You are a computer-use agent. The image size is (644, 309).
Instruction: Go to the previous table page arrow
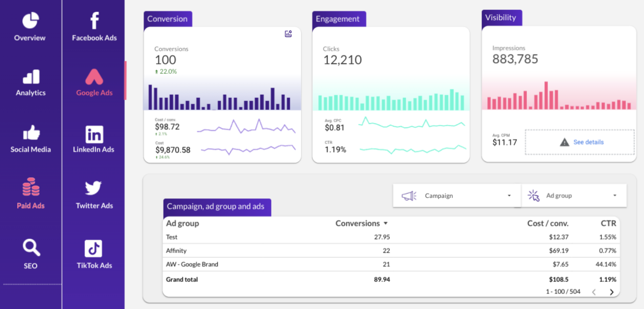(594, 292)
